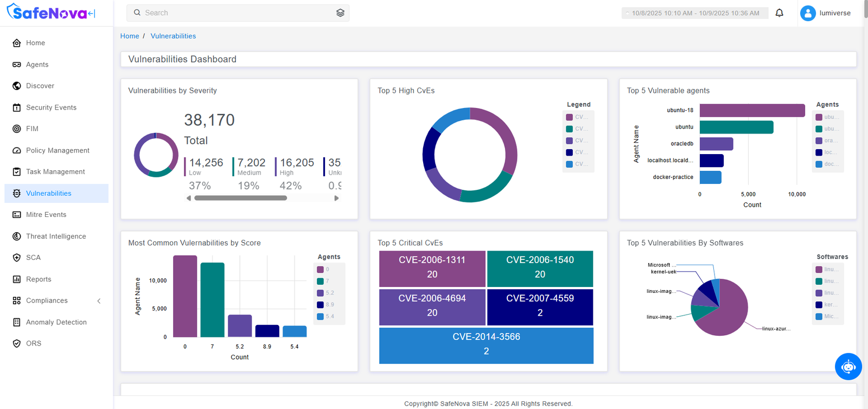The width and height of the screenshot is (868, 409).
Task: Click the notification bell icon
Action: [x=779, y=13]
